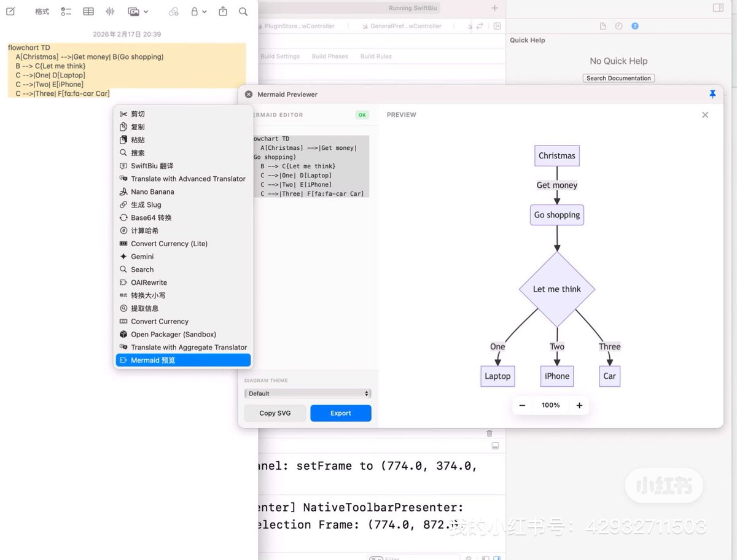Screen dimensions: 737x560
Task: Toggle the Xcode right inspector panel
Action: (x=718, y=8)
